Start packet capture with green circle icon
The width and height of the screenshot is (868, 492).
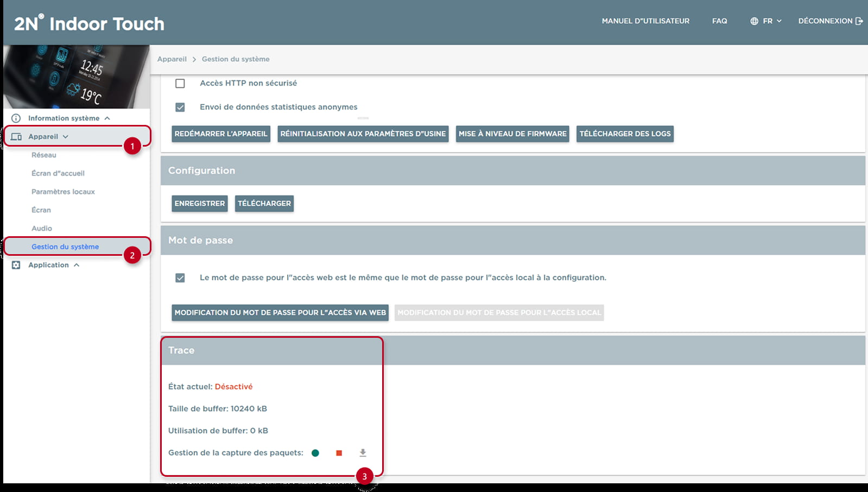pyautogui.click(x=315, y=453)
